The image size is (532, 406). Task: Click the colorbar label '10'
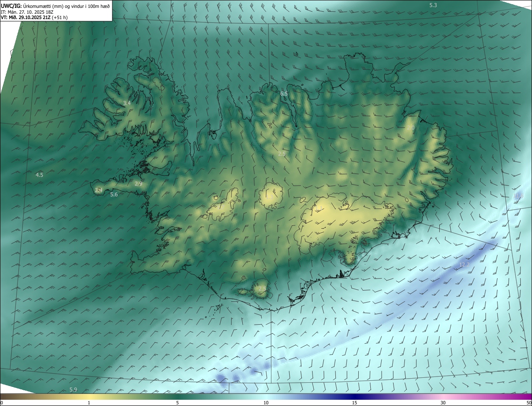[266, 403]
